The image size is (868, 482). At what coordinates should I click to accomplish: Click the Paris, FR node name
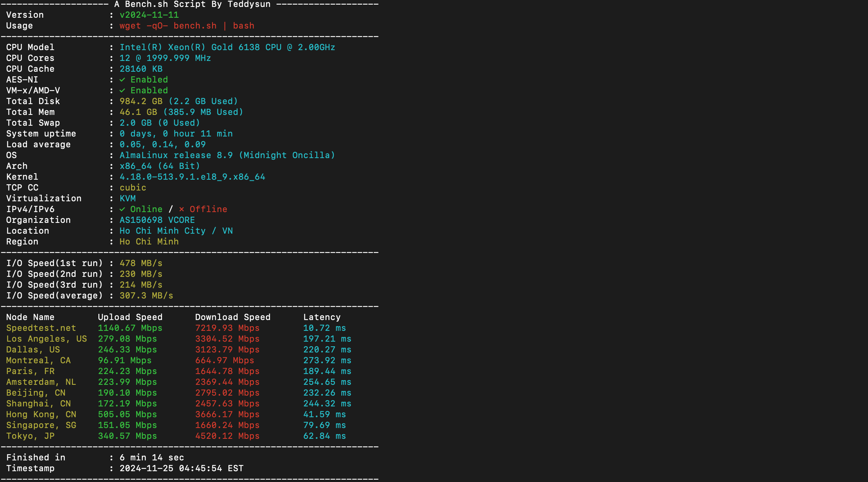tap(30, 371)
